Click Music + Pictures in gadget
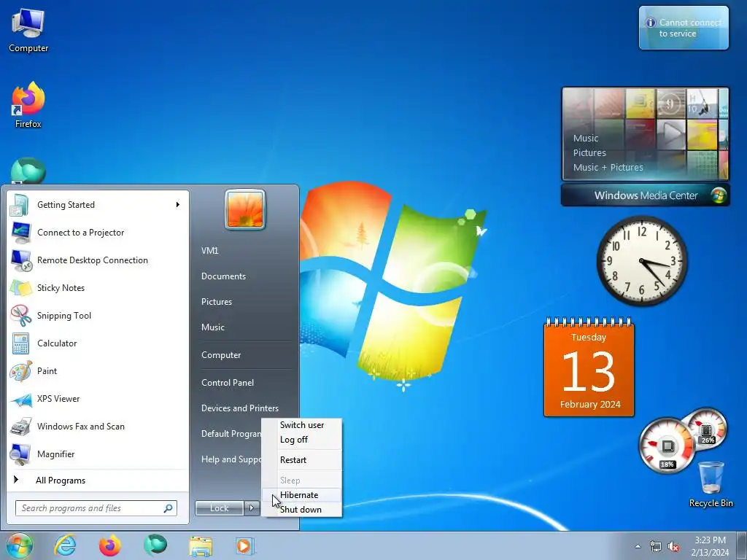This screenshot has height=560, width=747. tap(608, 168)
